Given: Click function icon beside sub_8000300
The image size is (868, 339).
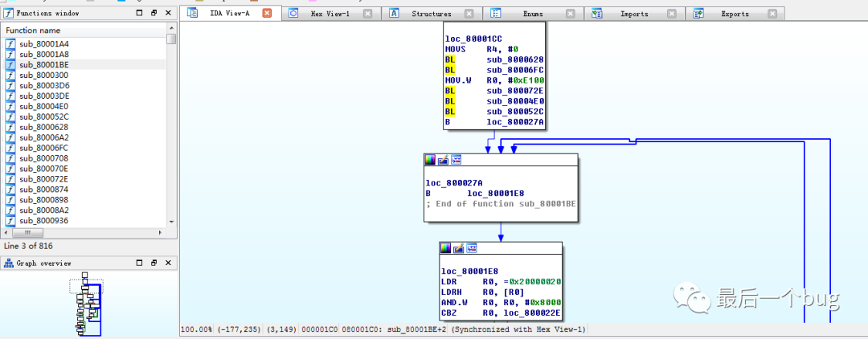Looking at the screenshot, I should (10, 76).
